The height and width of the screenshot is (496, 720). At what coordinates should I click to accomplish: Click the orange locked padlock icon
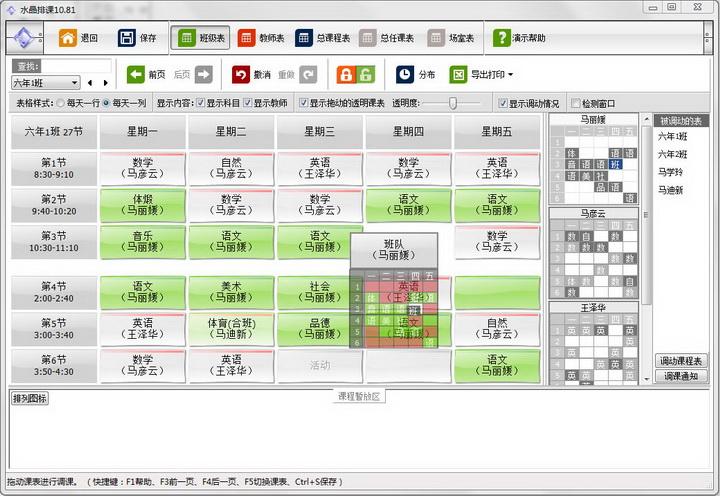[x=345, y=74]
